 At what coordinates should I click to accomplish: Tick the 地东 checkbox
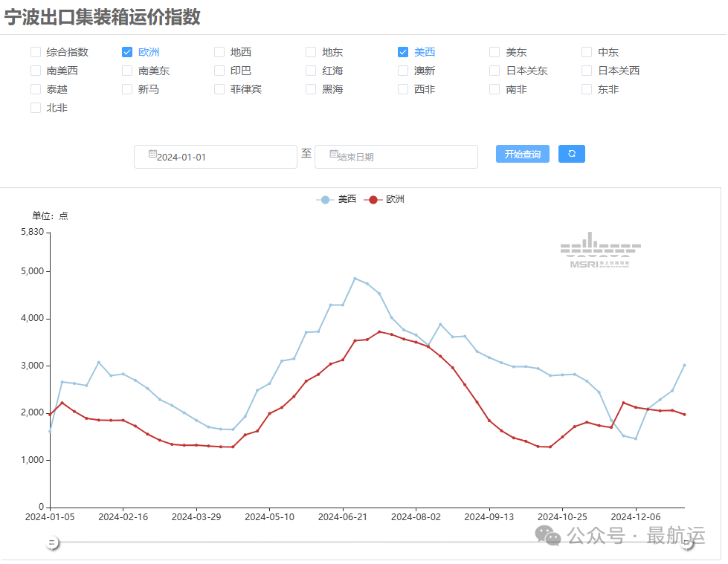click(311, 52)
